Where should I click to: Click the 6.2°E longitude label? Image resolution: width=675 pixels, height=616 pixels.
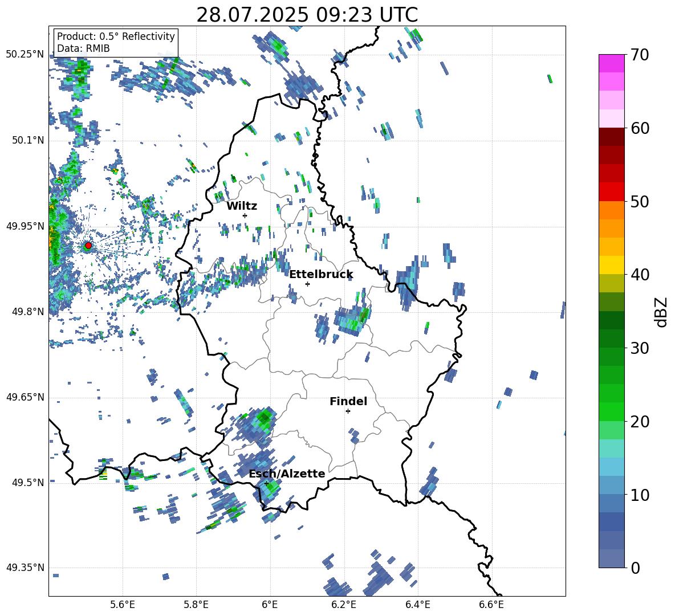[344, 605]
